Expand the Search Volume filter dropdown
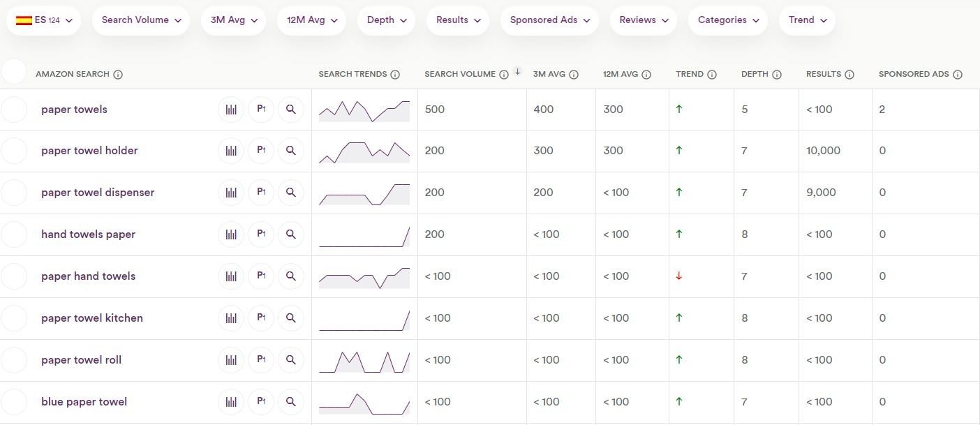This screenshot has height=425, width=980. (x=141, y=20)
